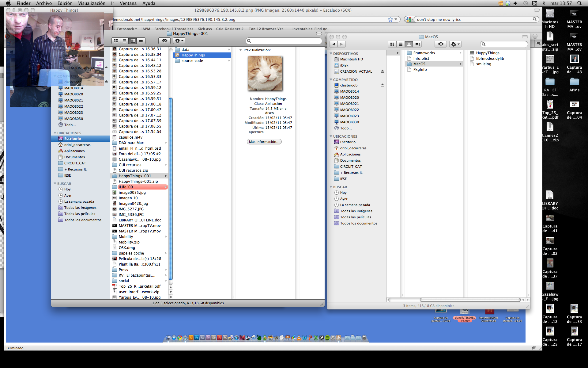Open the Archivo menu
This screenshot has width=588, height=368.
[x=44, y=3]
